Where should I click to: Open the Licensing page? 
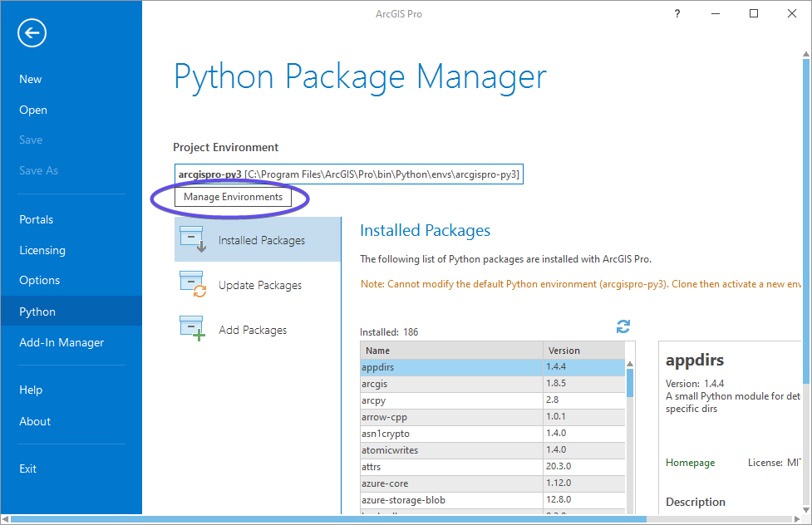(42, 250)
